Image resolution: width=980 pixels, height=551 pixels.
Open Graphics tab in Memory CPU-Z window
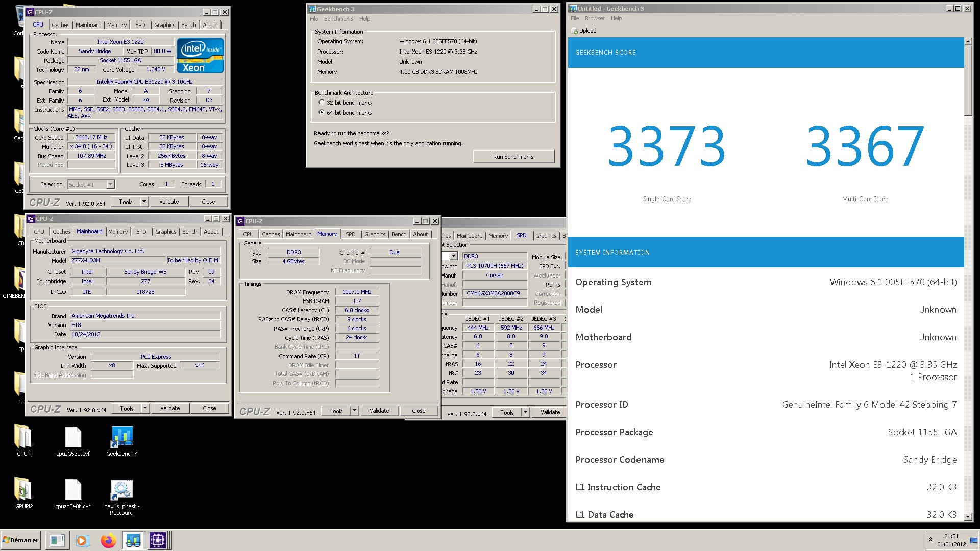[x=375, y=234]
